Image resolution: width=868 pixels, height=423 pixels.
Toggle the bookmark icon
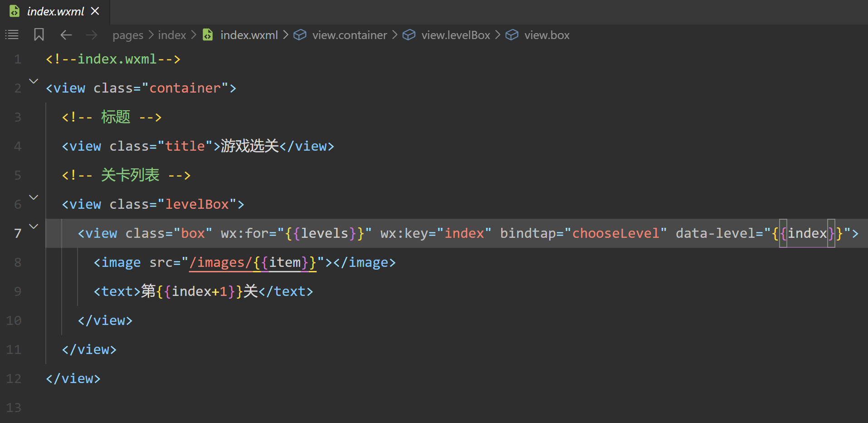(39, 34)
